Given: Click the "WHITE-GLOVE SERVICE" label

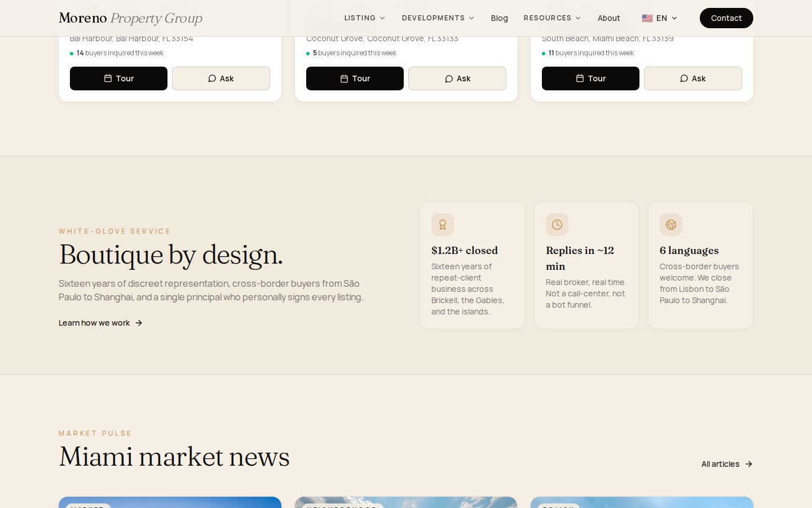Looking at the screenshot, I should 115,231.
